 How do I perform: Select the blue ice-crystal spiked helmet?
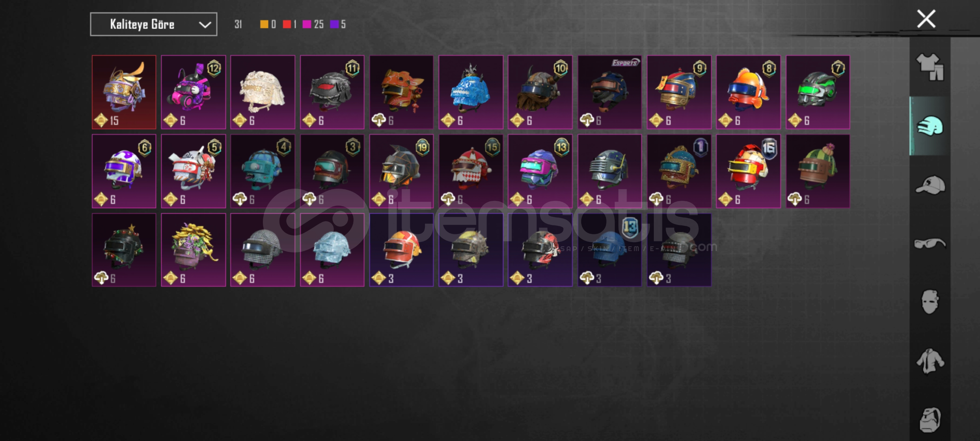point(471,92)
